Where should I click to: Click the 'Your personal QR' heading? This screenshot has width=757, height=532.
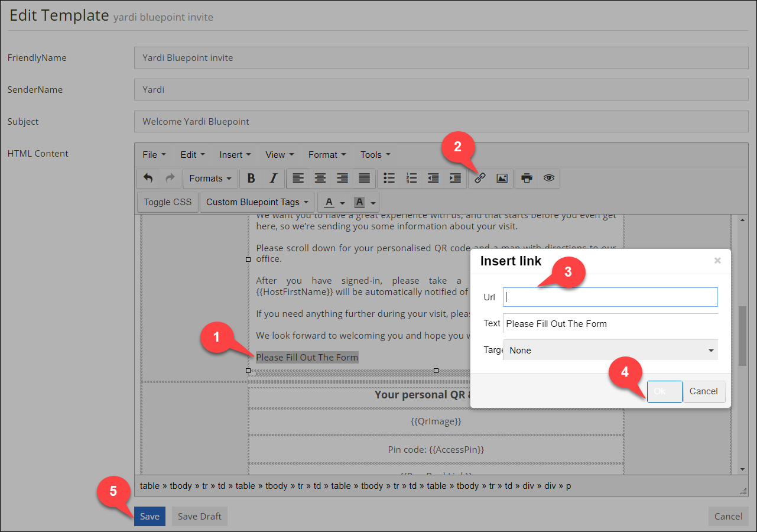click(x=423, y=394)
